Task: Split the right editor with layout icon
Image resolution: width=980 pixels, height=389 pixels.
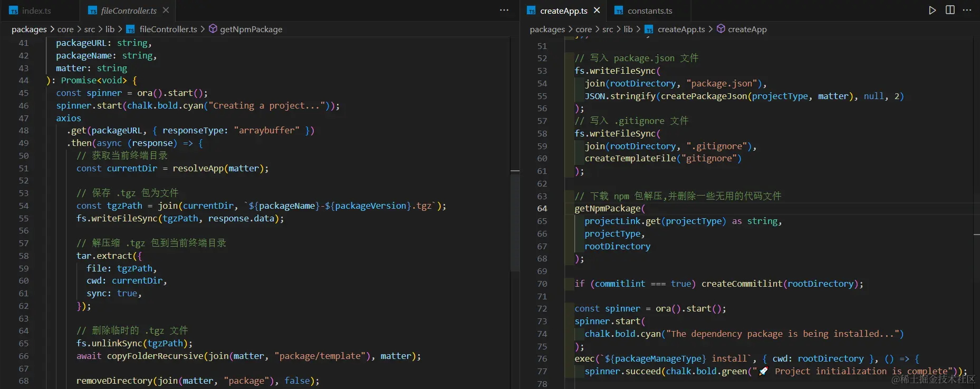Action: point(950,11)
